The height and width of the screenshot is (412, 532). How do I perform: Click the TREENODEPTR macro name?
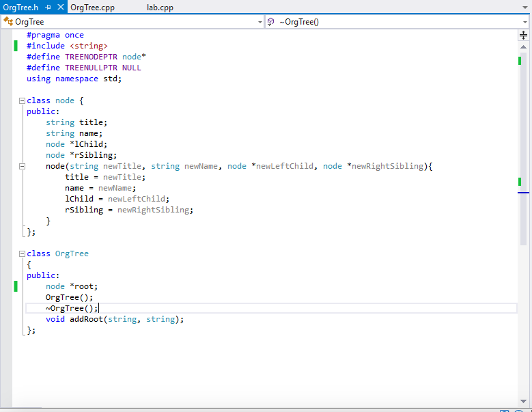[x=91, y=57]
